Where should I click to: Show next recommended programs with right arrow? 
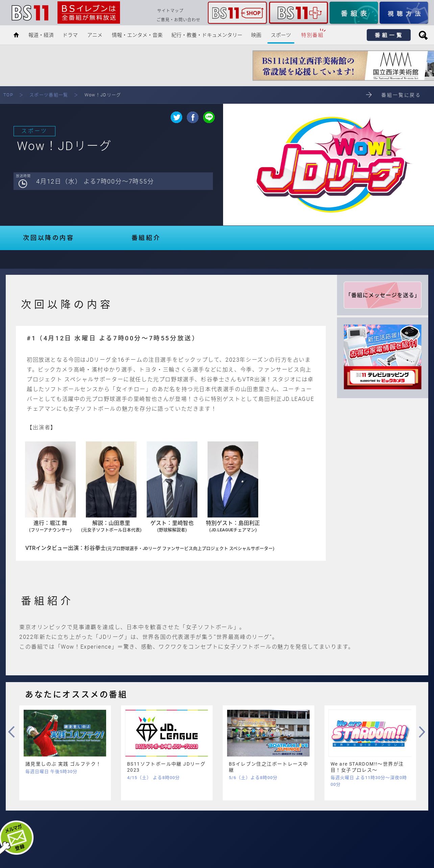click(x=422, y=732)
